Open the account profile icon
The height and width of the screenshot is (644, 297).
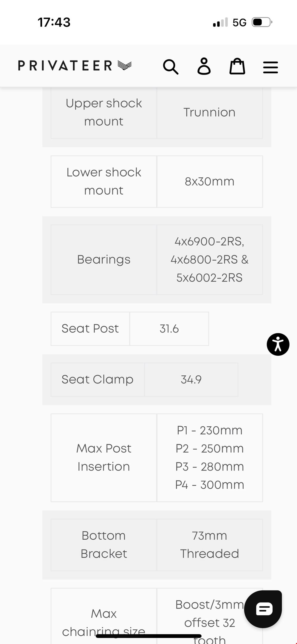pyautogui.click(x=204, y=66)
